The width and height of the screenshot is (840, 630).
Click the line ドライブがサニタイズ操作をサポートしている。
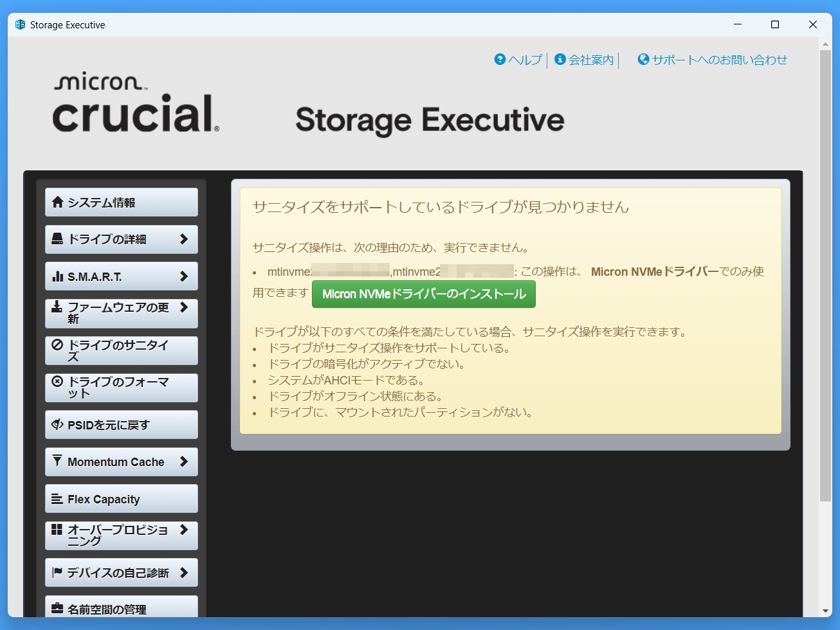[390, 348]
